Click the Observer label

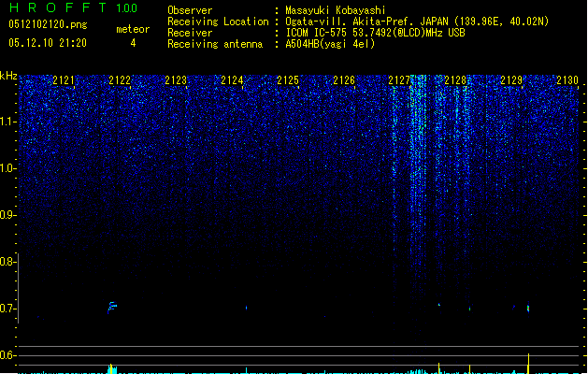(190, 10)
